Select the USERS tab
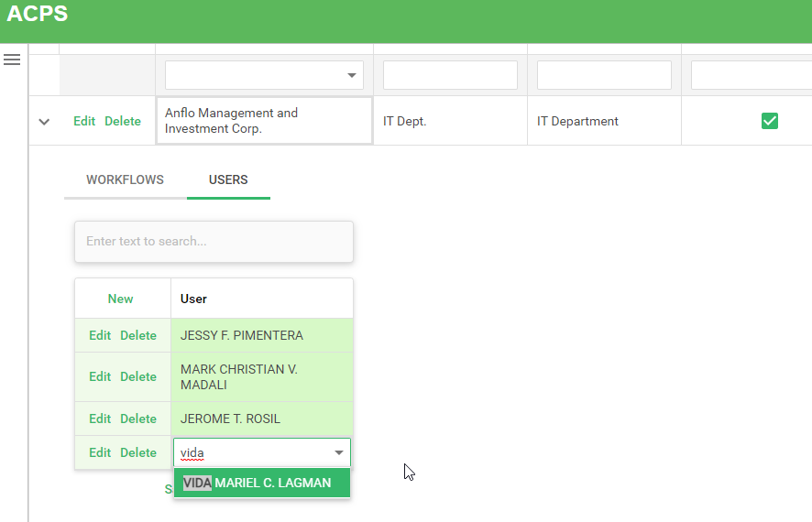812x522 pixels. click(228, 179)
